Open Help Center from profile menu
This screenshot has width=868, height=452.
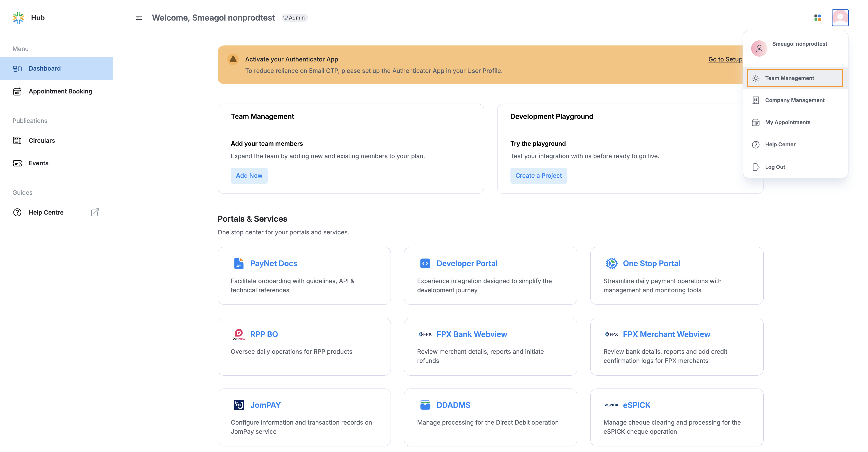(795, 144)
